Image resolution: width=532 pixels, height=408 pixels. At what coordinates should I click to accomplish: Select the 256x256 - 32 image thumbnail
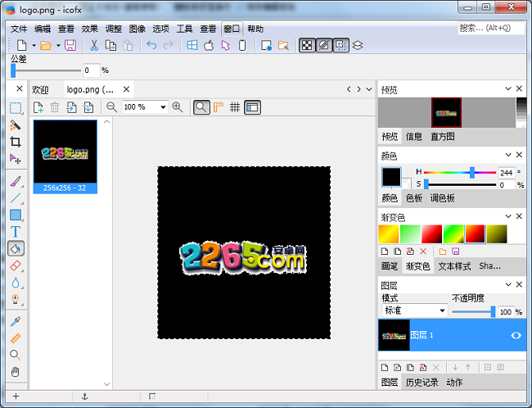(65, 156)
